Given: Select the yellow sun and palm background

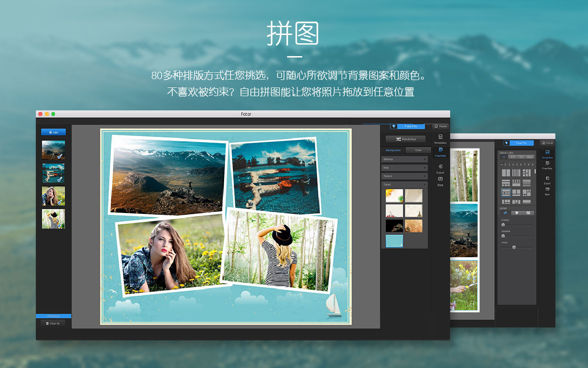Looking at the screenshot, I should pos(394,195).
